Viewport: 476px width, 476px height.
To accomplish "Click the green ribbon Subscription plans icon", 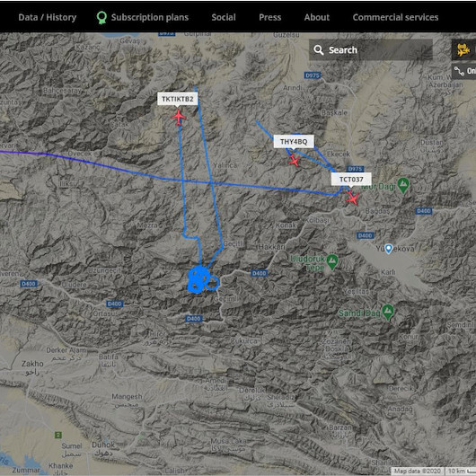I will point(101,18).
